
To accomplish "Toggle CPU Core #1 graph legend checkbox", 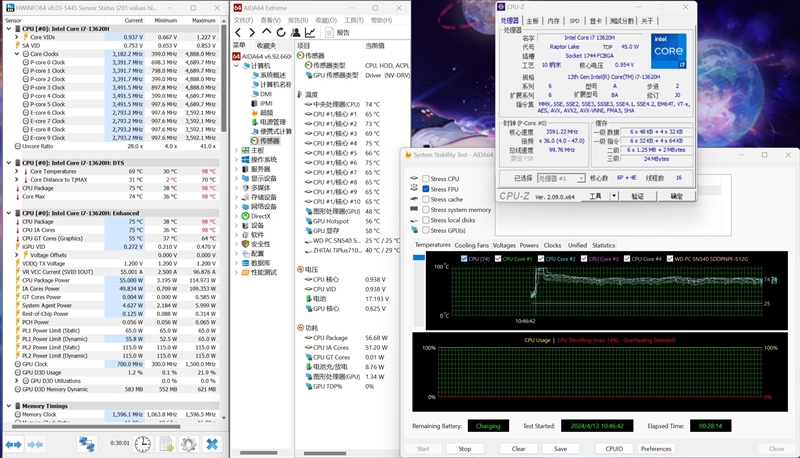I will click(x=498, y=259).
